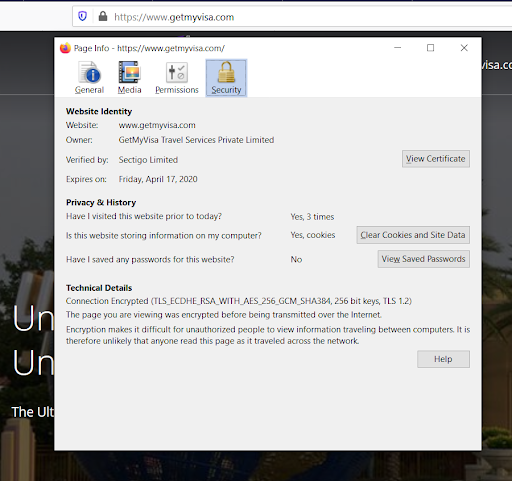Click the 'No' saved passwords value

[x=296, y=260]
